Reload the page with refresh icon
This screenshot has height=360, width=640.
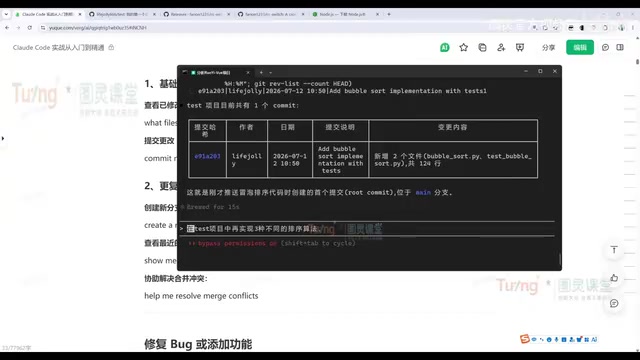[30, 28]
